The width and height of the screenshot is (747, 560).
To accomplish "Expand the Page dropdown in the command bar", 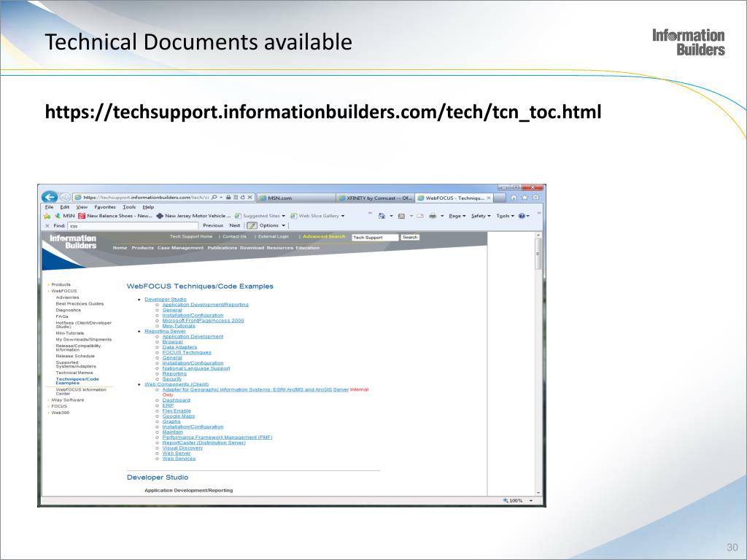I will tap(457, 216).
